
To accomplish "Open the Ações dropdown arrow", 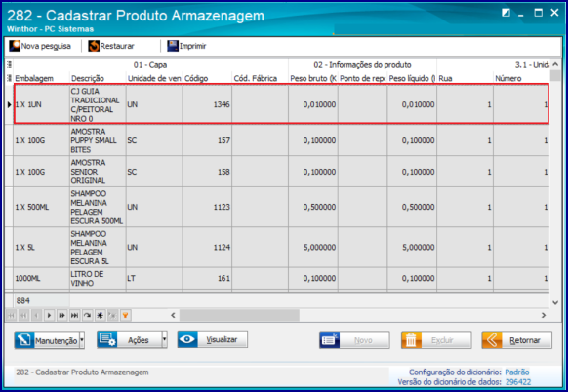I will (165, 339).
